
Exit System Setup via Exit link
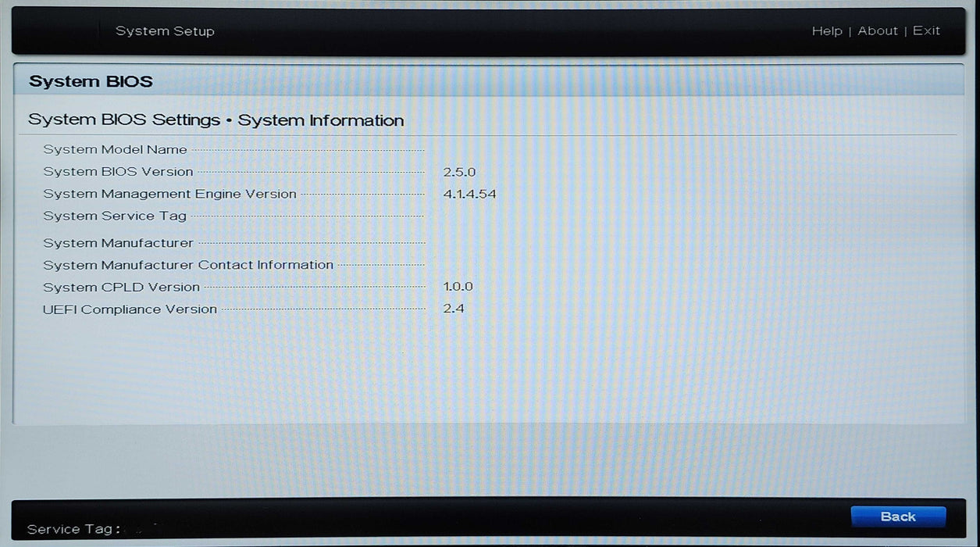[x=926, y=31]
